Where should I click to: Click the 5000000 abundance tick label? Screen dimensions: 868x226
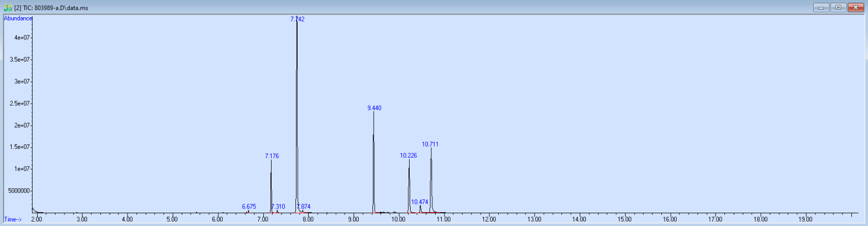[x=18, y=190]
